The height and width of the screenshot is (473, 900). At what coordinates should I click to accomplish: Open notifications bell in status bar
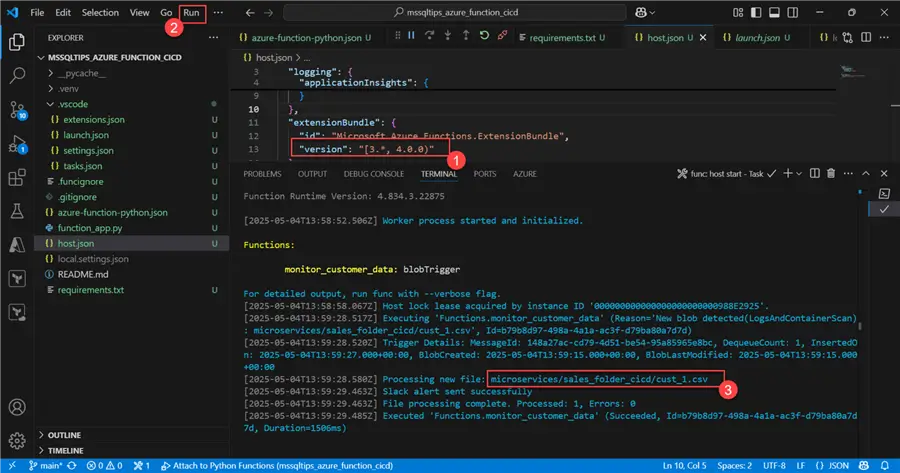(885, 466)
